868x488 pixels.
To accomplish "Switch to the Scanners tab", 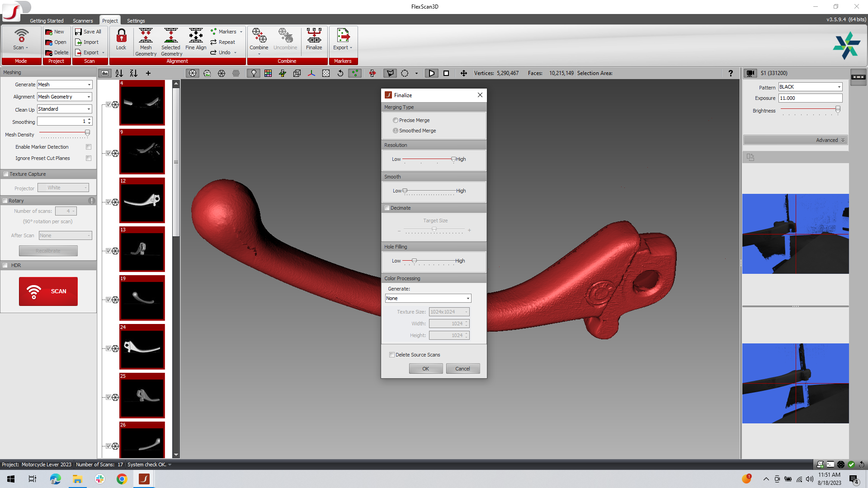I will [x=83, y=21].
